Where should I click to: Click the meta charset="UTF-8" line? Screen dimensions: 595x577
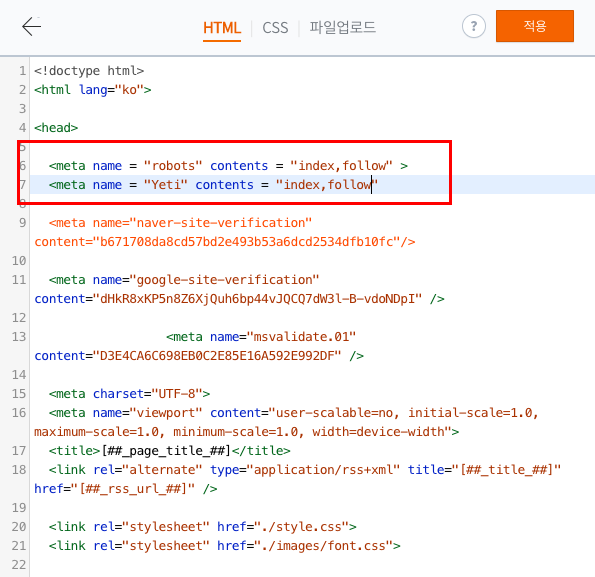coord(129,394)
